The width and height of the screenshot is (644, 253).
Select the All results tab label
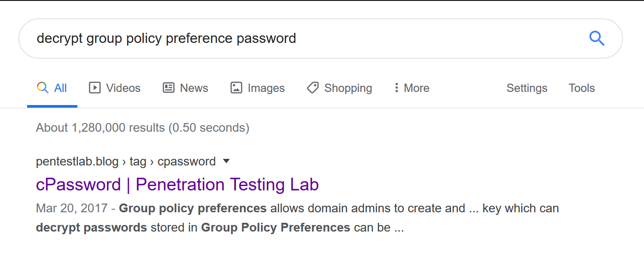60,88
